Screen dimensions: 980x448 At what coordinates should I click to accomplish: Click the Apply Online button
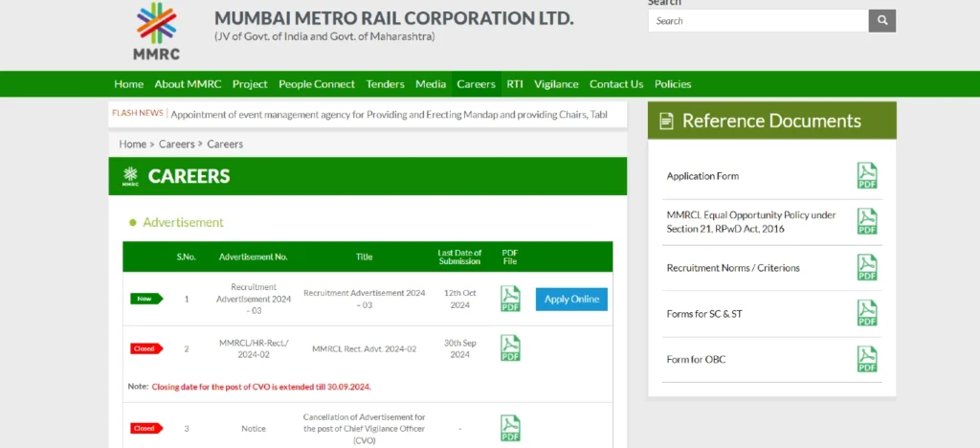[x=571, y=300]
